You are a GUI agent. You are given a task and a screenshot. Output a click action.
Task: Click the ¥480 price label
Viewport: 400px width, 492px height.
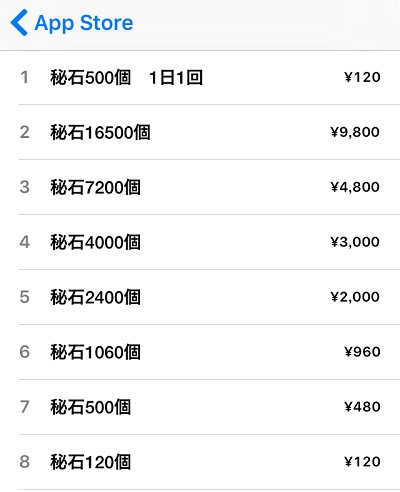point(362,407)
